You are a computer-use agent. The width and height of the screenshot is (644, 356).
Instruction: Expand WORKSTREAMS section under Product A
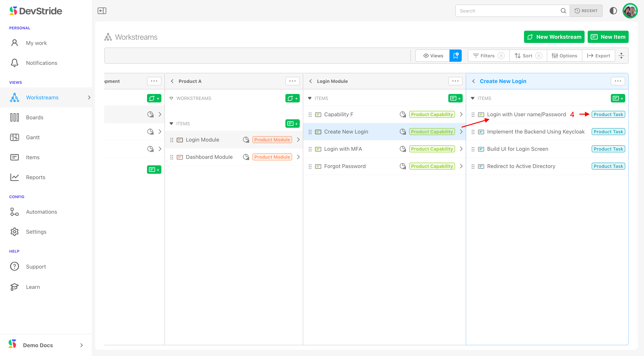172,98
